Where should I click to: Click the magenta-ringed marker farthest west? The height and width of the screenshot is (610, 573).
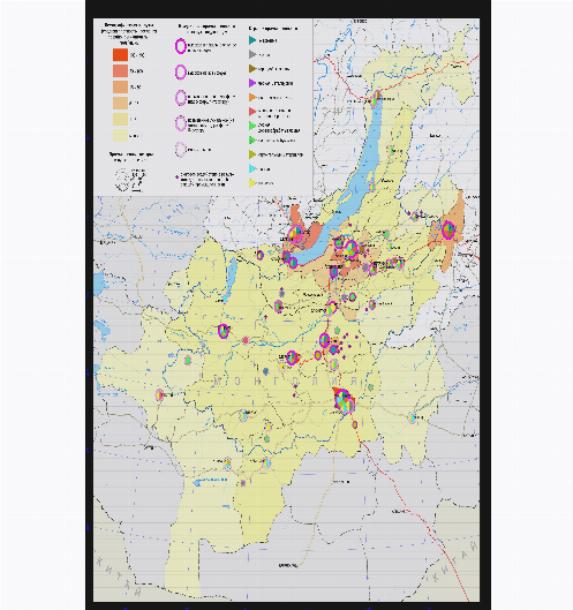159,394
